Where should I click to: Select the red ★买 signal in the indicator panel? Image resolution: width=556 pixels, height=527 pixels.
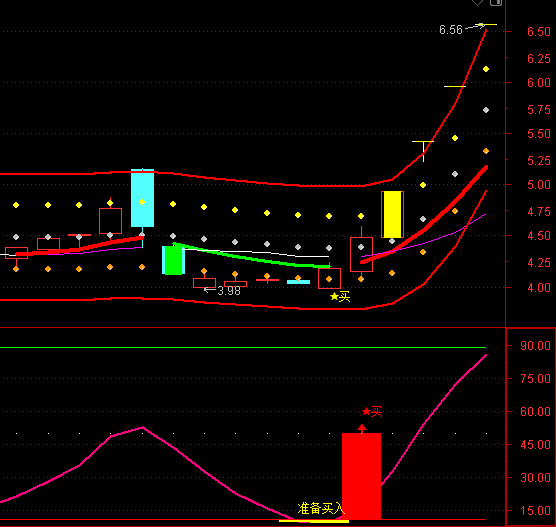tap(372, 412)
